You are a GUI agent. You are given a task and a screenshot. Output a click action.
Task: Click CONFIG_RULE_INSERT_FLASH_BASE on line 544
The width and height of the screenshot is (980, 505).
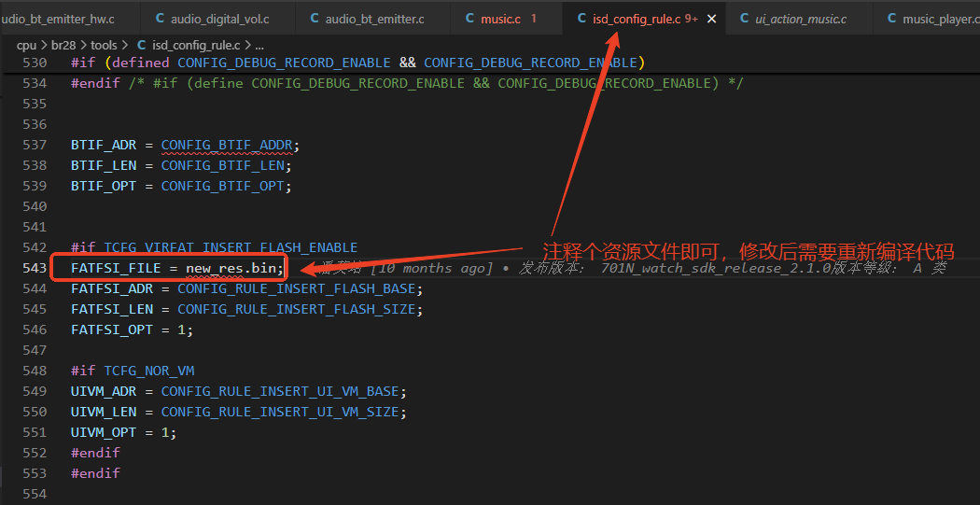point(296,289)
